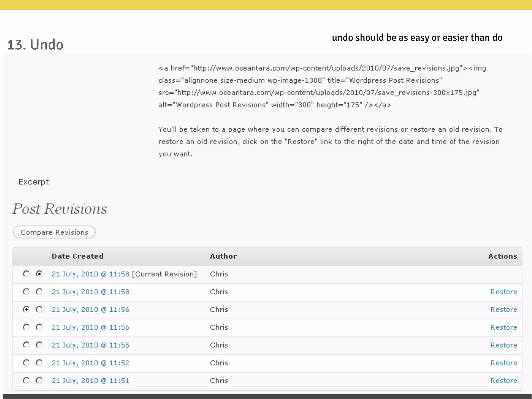Select right radio of the 11:55 revision
532x399 pixels.
coord(39,345)
